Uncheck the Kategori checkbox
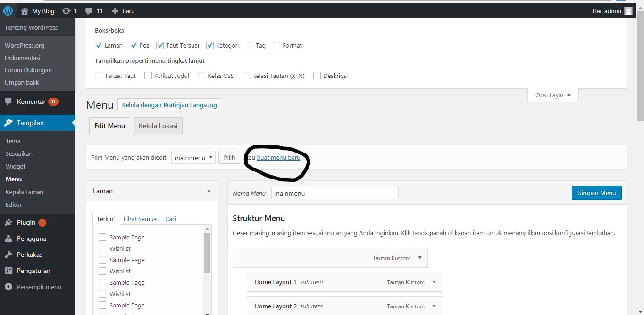644x315 pixels. tap(210, 45)
